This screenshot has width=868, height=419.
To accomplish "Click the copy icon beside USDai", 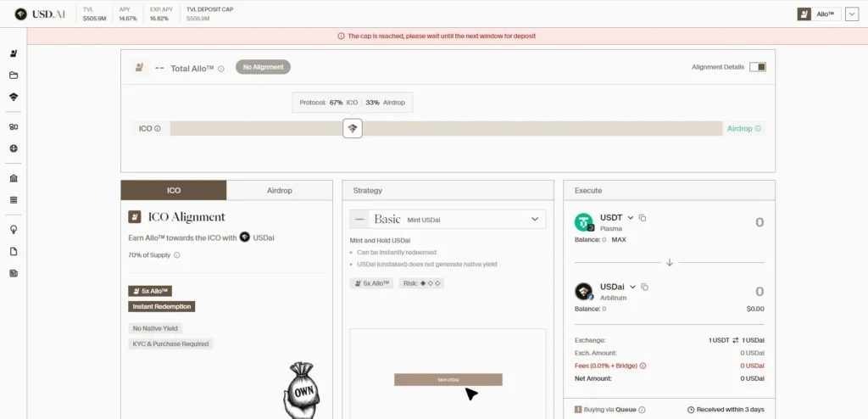I will click(x=643, y=287).
